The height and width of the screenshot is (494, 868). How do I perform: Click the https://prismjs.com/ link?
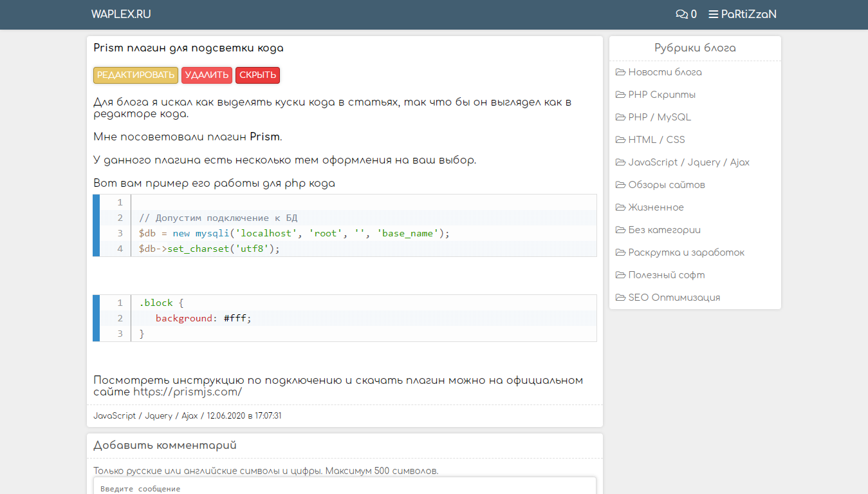tap(187, 392)
